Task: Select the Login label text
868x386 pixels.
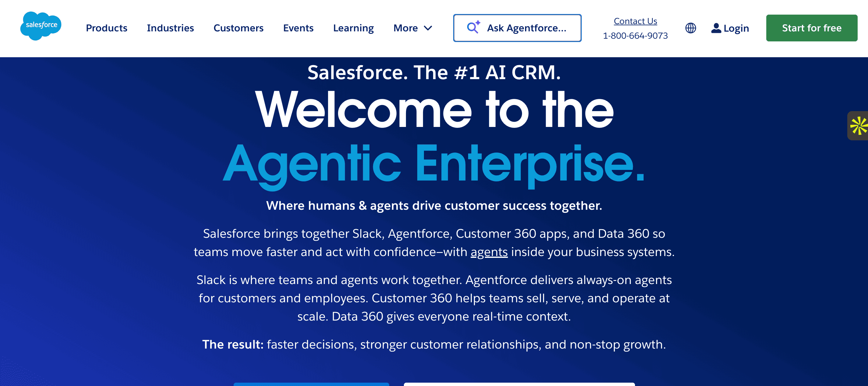Action: click(x=736, y=28)
